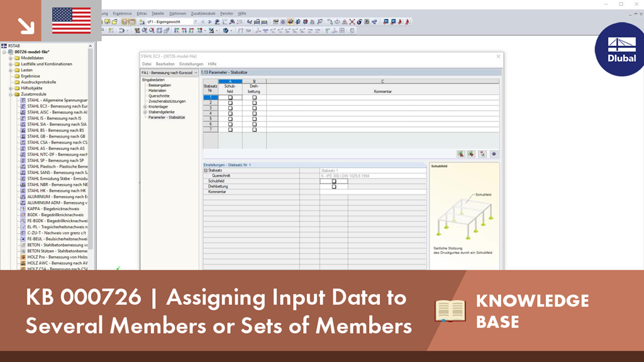Image resolution: width=644 pixels, height=362 pixels.
Task: Click STAHL AISC module icon in navigator
Action: (23, 112)
